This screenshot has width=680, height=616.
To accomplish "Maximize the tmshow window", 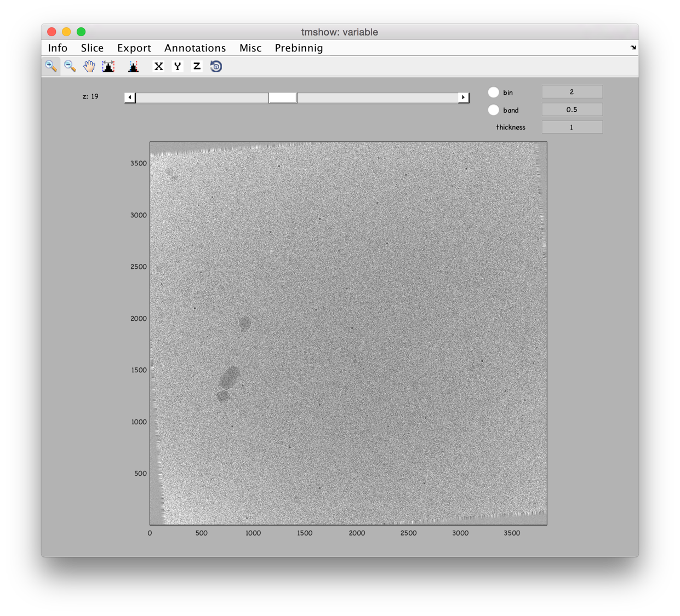I will (81, 32).
